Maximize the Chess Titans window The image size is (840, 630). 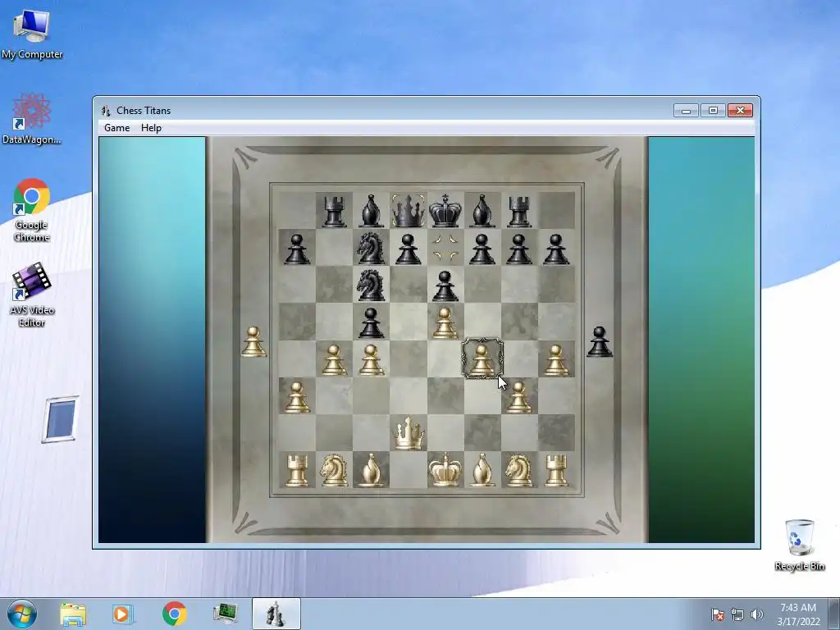click(713, 111)
